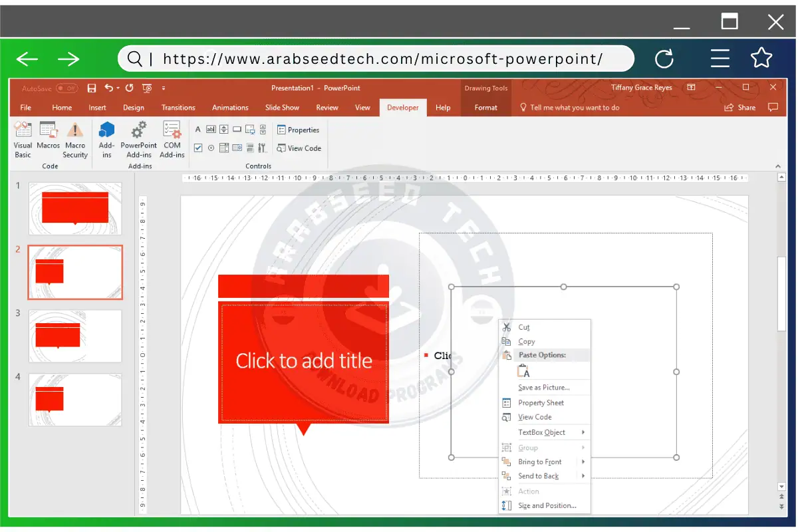Image resolution: width=798 pixels, height=532 pixels.
Task: Open Size and Position from the context menu
Action: (x=541, y=505)
